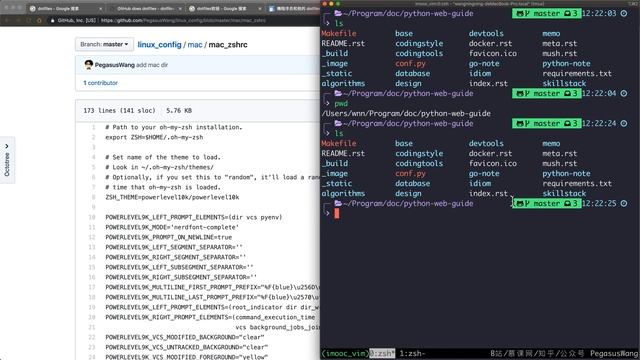Image resolution: width=640 pixels, height=360 pixels.
Task: Click devtools in the first ls output
Action: point(486,33)
